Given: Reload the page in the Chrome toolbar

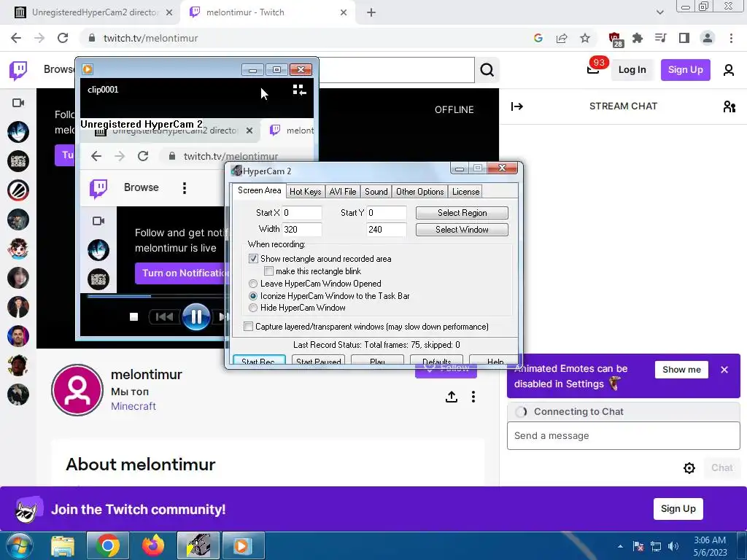Looking at the screenshot, I should click(x=63, y=38).
